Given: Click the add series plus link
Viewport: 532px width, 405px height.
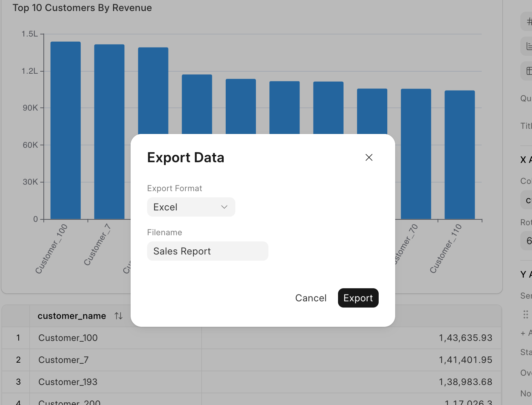Looking at the screenshot, I should [526, 333].
